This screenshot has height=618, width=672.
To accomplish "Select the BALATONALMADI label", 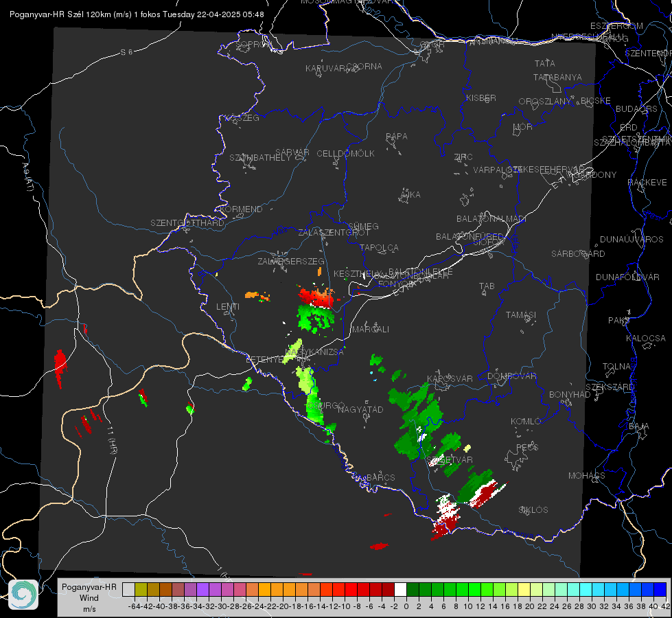I will tap(491, 219).
